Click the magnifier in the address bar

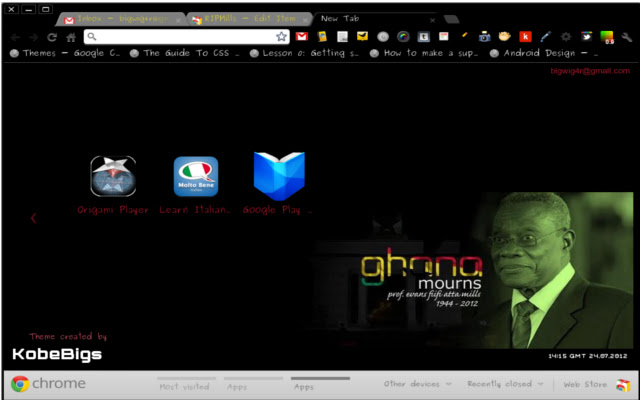92,37
